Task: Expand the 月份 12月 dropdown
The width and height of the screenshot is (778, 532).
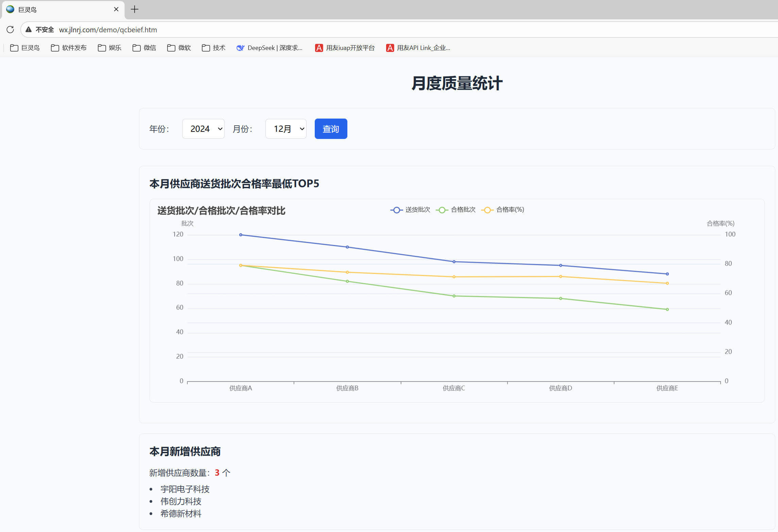Action: (286, 129)
